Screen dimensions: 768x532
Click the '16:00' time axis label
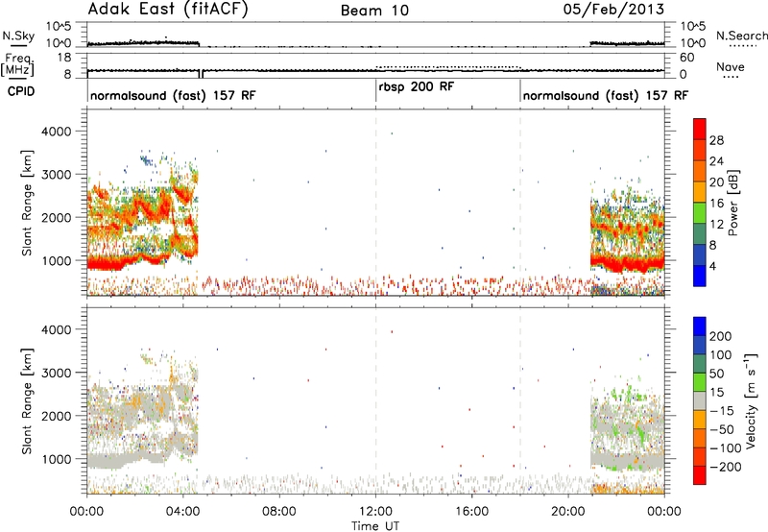tap(471, 512)
